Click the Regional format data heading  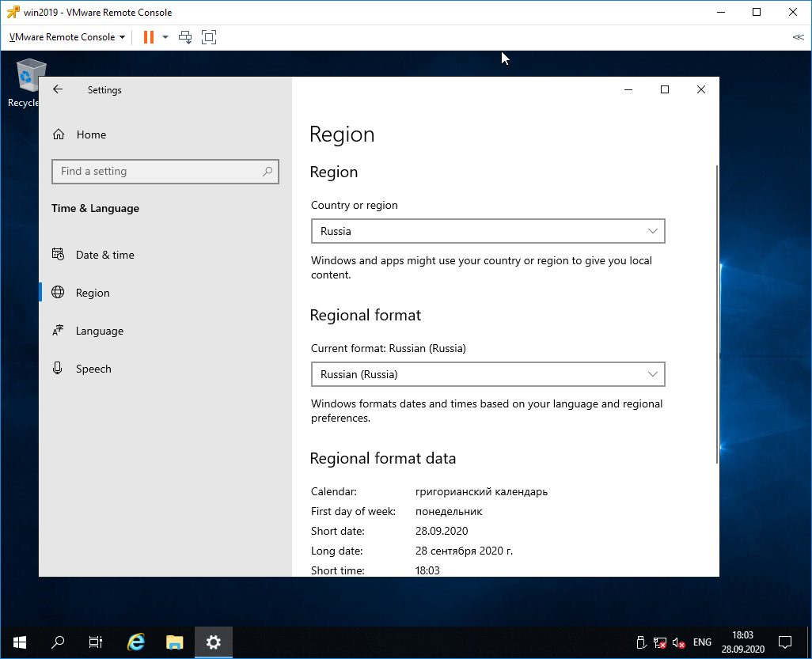click(x=383, y=459)
